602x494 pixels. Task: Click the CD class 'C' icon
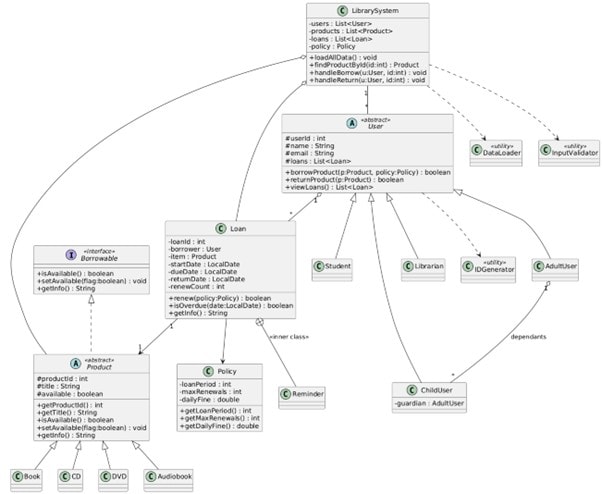65,476
